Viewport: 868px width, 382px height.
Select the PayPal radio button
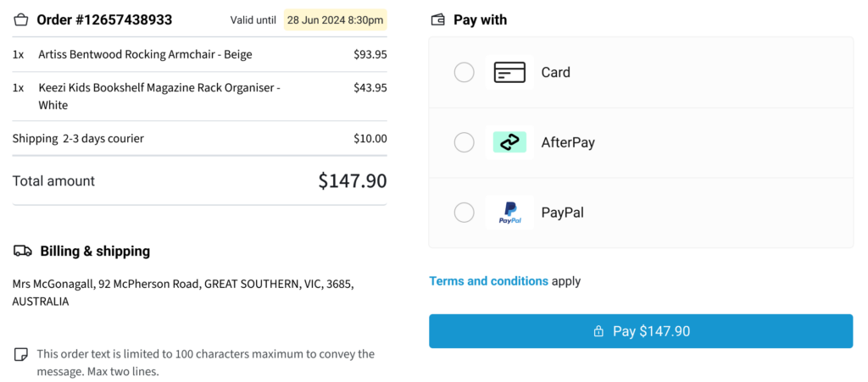[x=464, y=213]
